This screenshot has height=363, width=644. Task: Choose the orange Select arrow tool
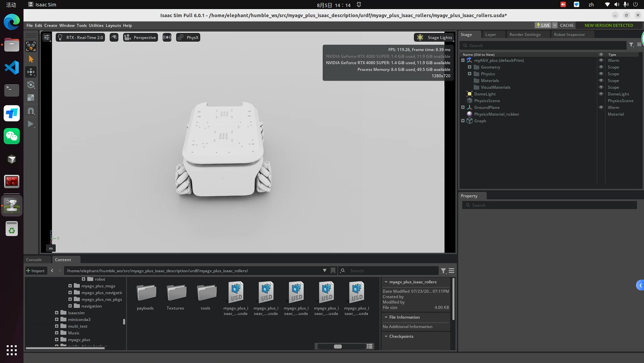31,59
